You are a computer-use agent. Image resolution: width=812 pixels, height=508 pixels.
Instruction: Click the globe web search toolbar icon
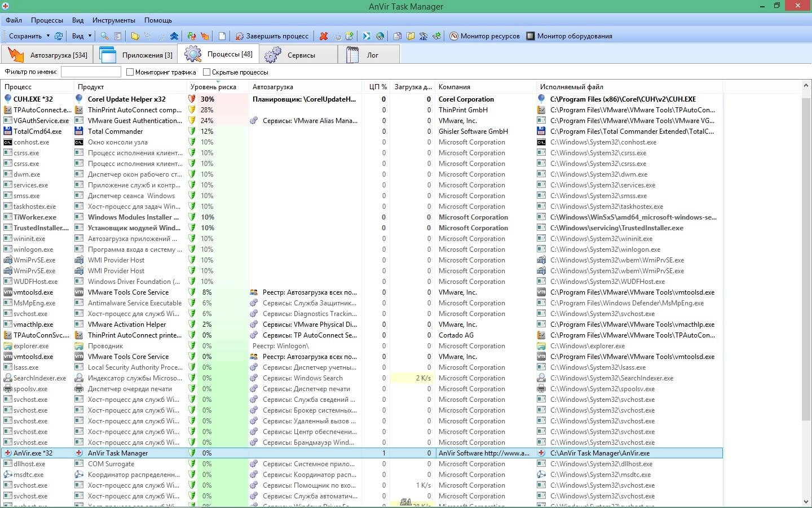pos(380,36)
